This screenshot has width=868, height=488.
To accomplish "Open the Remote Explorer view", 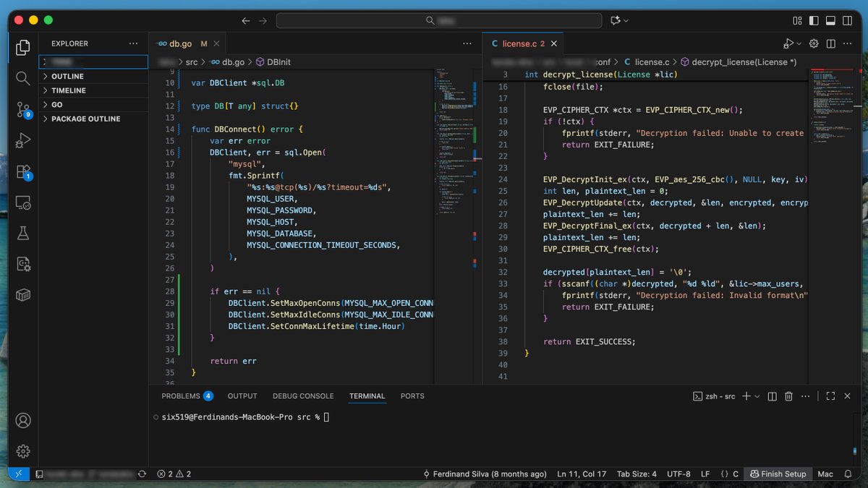I will click(23, 202).
